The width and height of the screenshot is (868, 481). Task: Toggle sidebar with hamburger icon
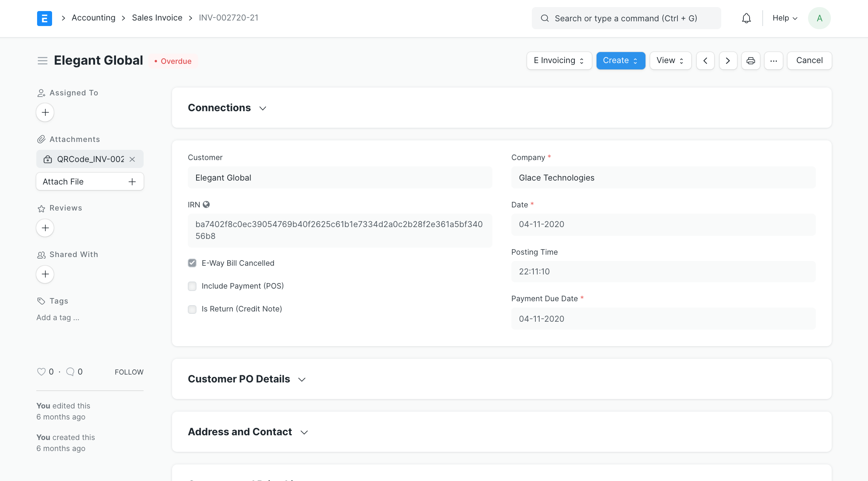coord(42,61)
